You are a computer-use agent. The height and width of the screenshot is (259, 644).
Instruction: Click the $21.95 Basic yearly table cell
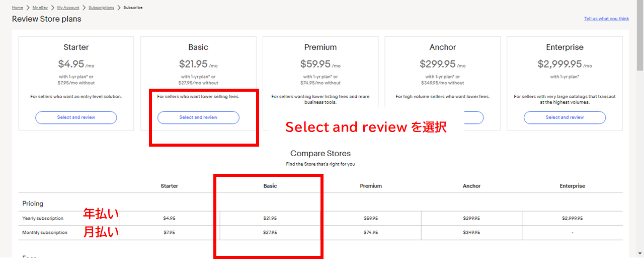(270, 219)
